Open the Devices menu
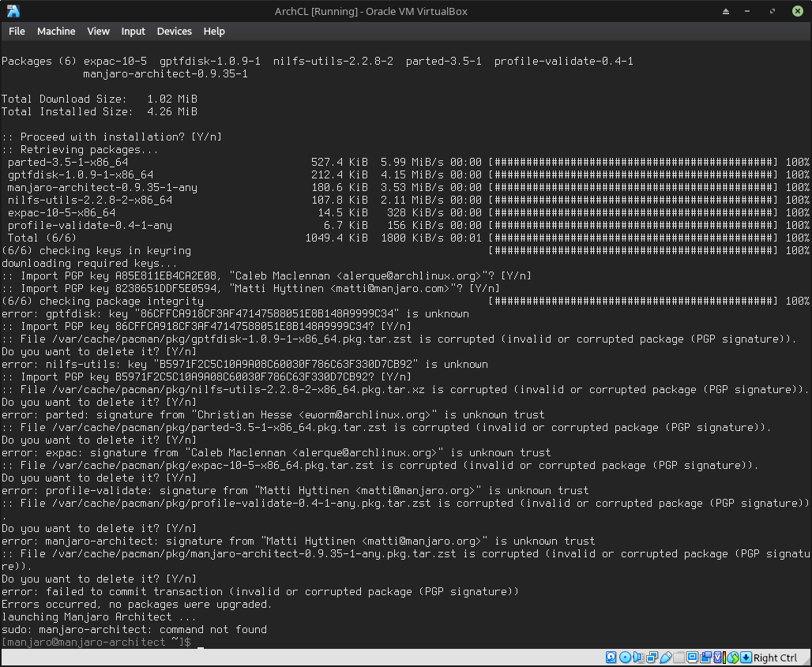Viewport: 812px width, 667px height. (x=174, y=31)
